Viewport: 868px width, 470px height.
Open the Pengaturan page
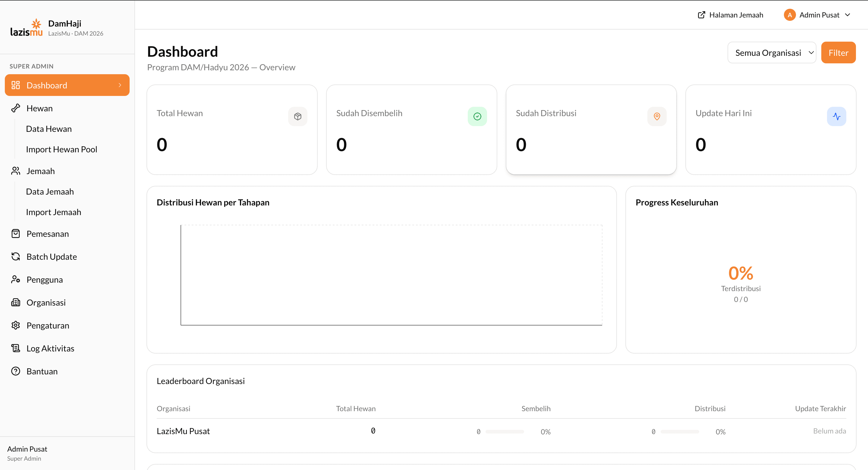click(67, 326)
